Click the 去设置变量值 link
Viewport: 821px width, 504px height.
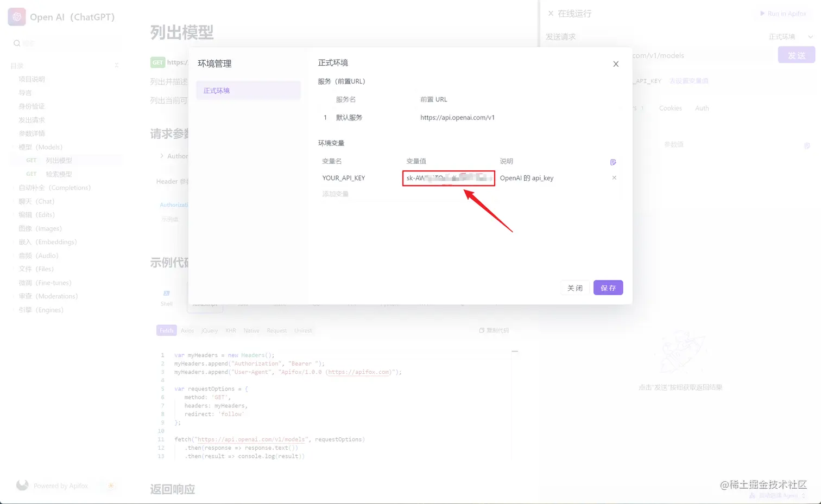(689, 81)
